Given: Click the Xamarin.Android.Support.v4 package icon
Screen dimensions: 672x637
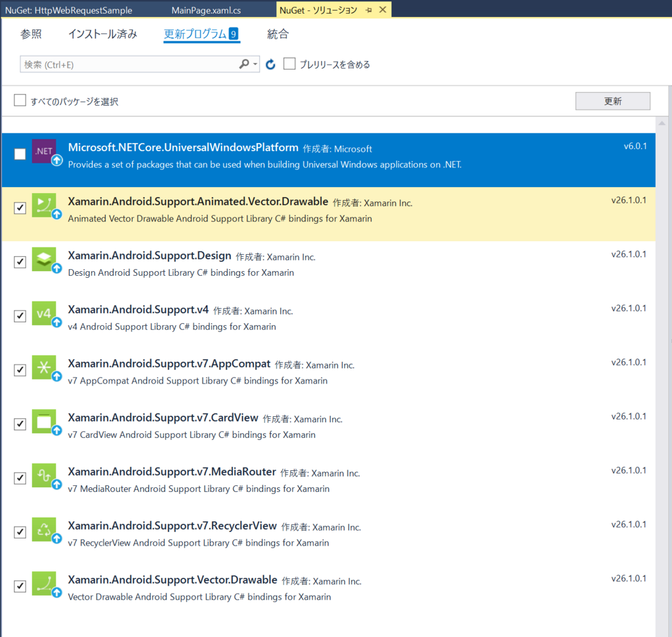Looking at the screenshot, I should coord(44,313).
